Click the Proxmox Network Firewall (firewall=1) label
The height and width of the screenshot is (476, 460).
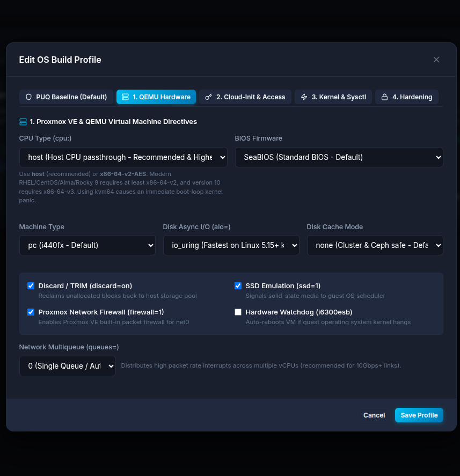coord(101,312)
